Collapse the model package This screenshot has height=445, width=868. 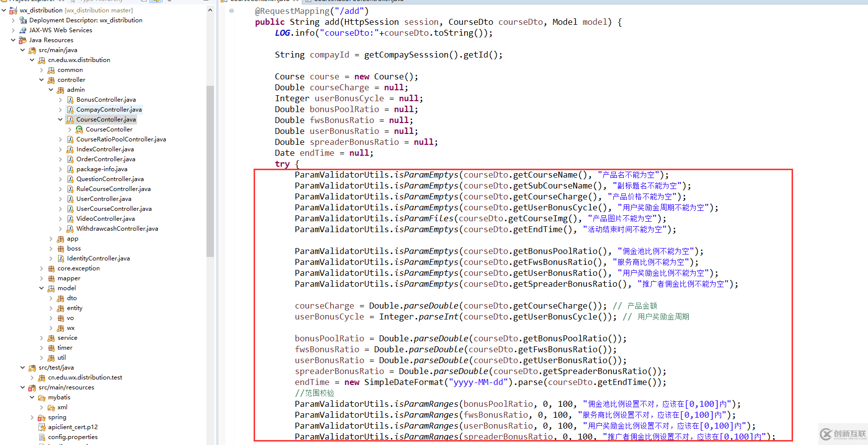(42, 288)
